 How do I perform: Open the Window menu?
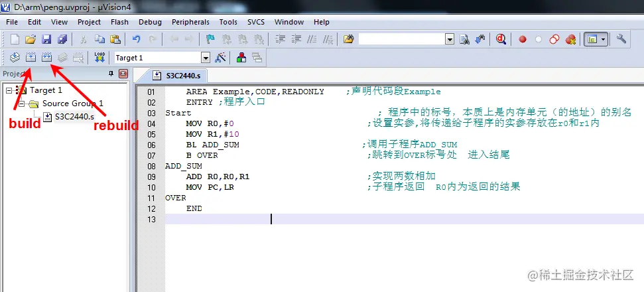coord(289,22)
